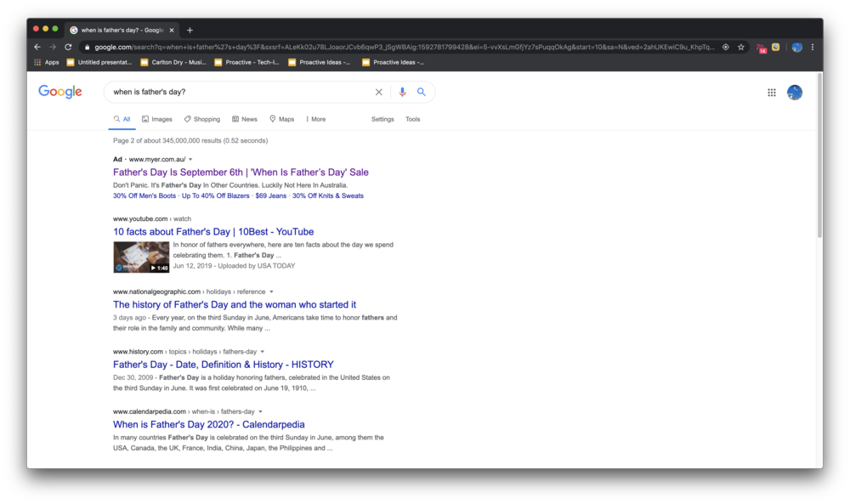Expand arrow beside www.history.com URL

[x=263, y=352]
